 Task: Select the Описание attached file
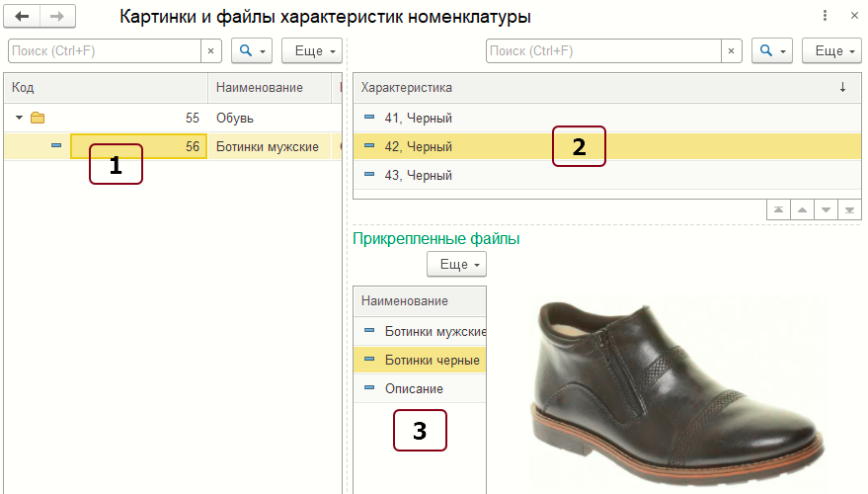point(414,388)
